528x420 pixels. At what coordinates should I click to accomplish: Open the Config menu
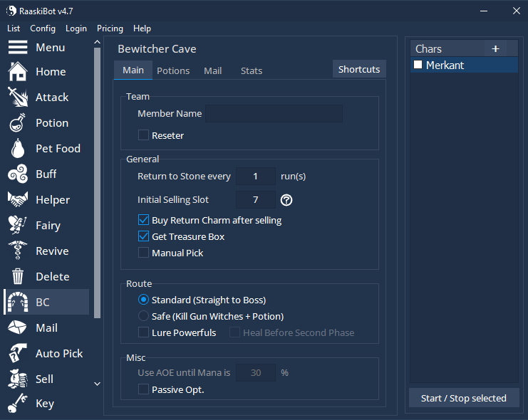point(43,28)
